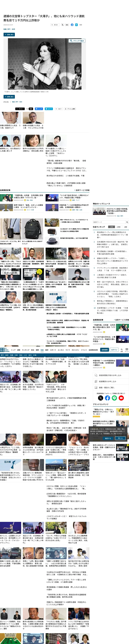Click the Sankei Shimbun logo in the nav bar
Screen dimensions: 129x644
click(5, 350)
